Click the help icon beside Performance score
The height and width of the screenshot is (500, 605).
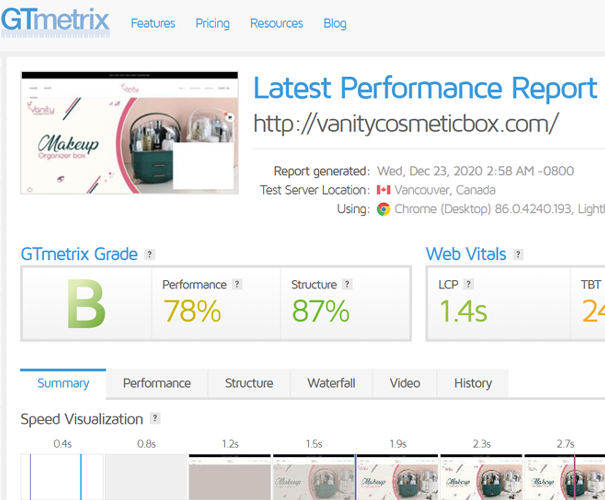click(237, 284)
